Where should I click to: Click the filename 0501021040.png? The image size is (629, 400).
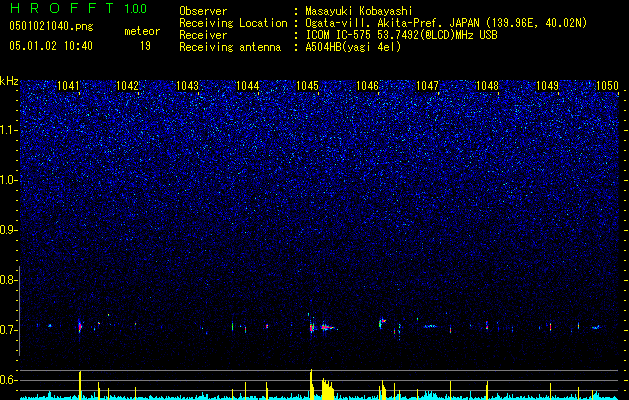(51, 27)
